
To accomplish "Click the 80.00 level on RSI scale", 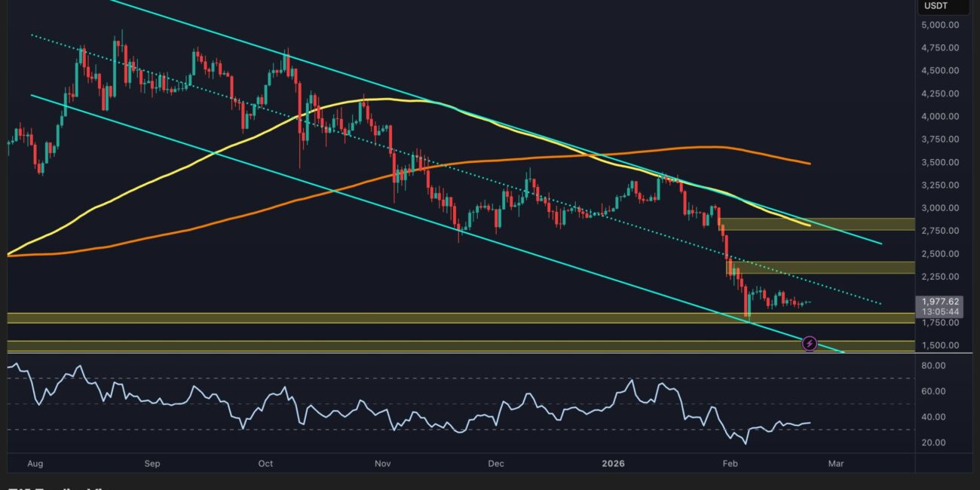I will [933, 366].
